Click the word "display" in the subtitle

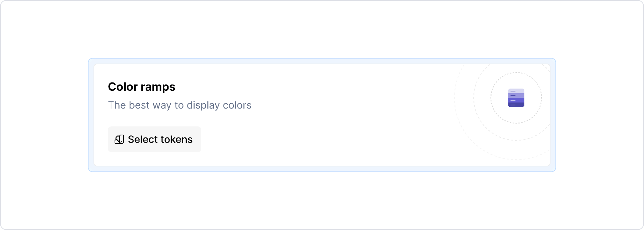(x=203, y=105)
